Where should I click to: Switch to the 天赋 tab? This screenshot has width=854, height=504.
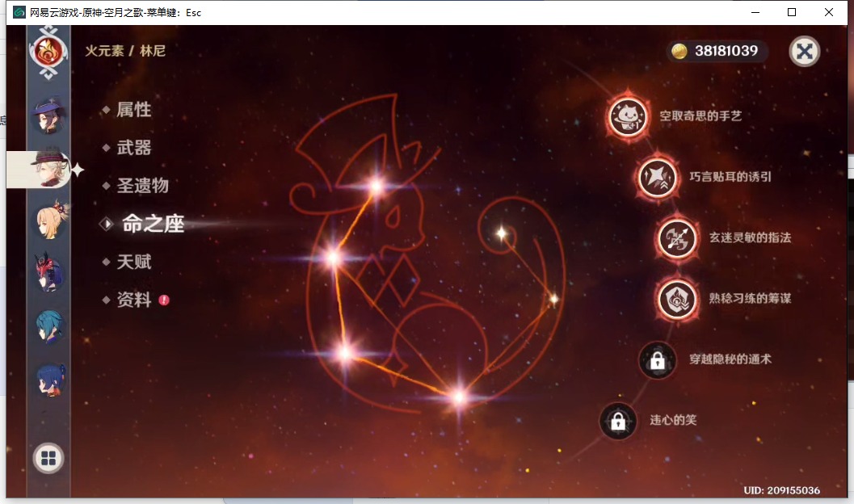click(x=133, y=262)
